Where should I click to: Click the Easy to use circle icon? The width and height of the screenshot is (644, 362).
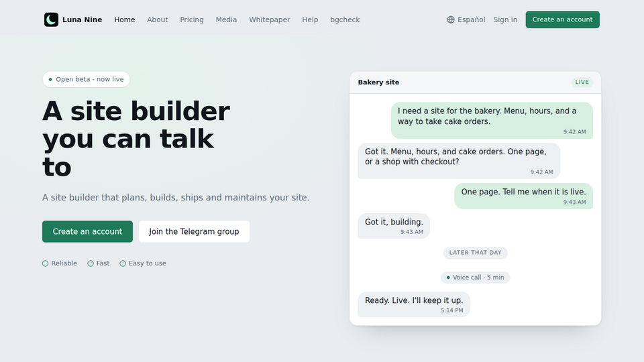click(x=122, y=263)
